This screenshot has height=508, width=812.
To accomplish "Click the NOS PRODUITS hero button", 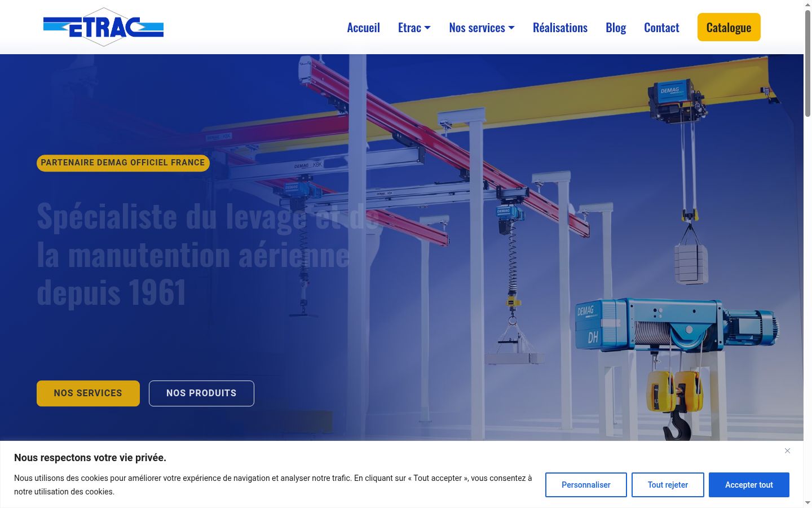I will tap(201, 393).
